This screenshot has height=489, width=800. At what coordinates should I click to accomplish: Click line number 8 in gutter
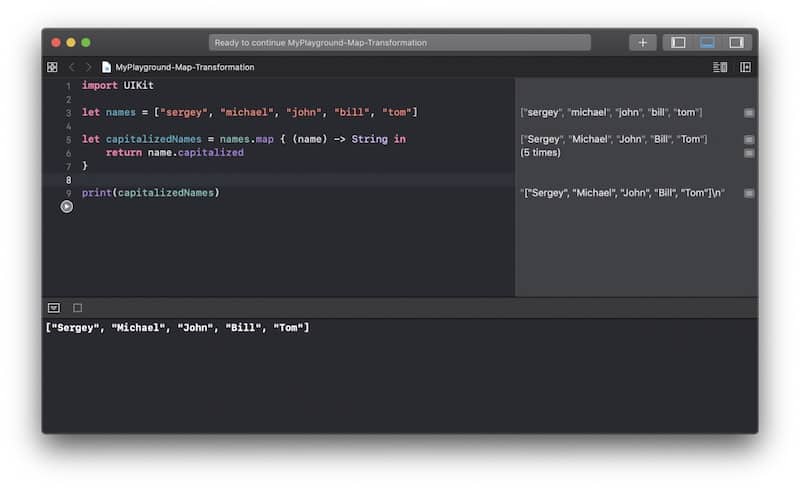pyautogui.click(x=68, y=180)
